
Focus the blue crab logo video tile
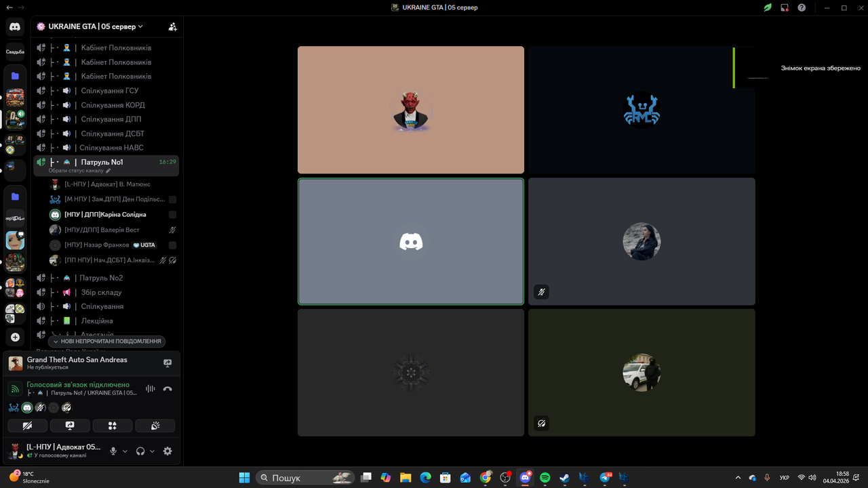(x=642, y=110)
